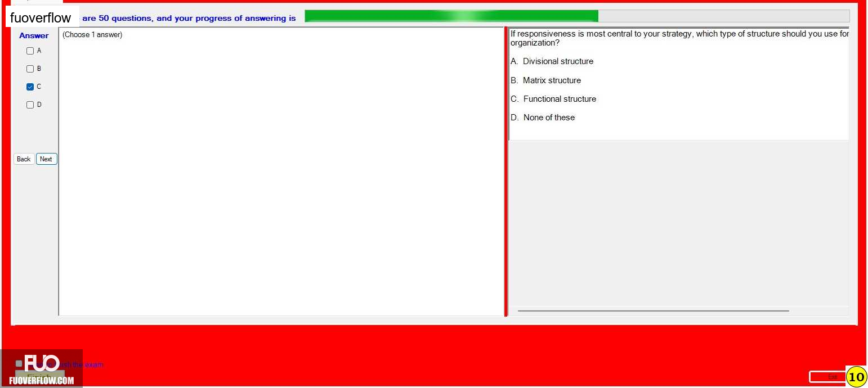This screenshot has width=868, height=388.
Task: Click 'B. Matrix structure' option text
Action: [x=545, y=80]
